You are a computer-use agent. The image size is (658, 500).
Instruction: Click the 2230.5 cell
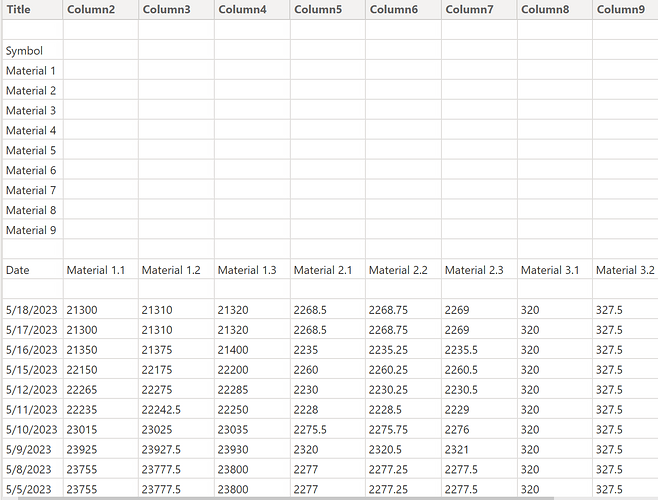(479, 390)
